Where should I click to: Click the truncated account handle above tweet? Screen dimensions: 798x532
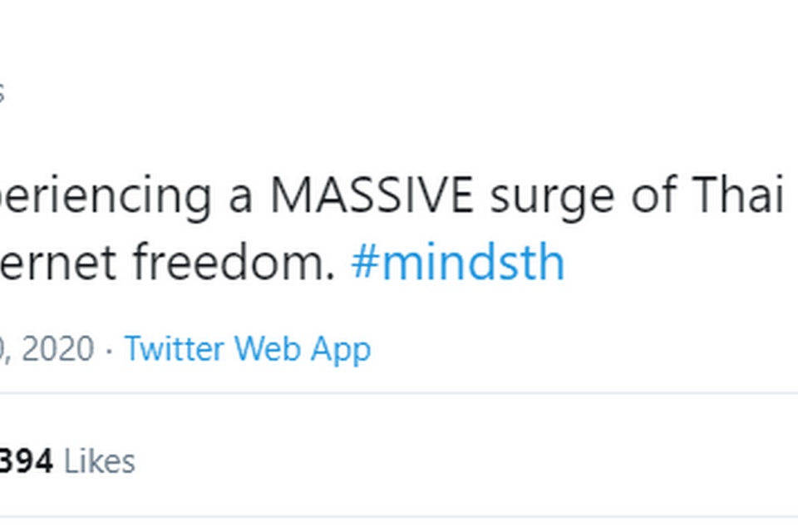pos(2,91)
